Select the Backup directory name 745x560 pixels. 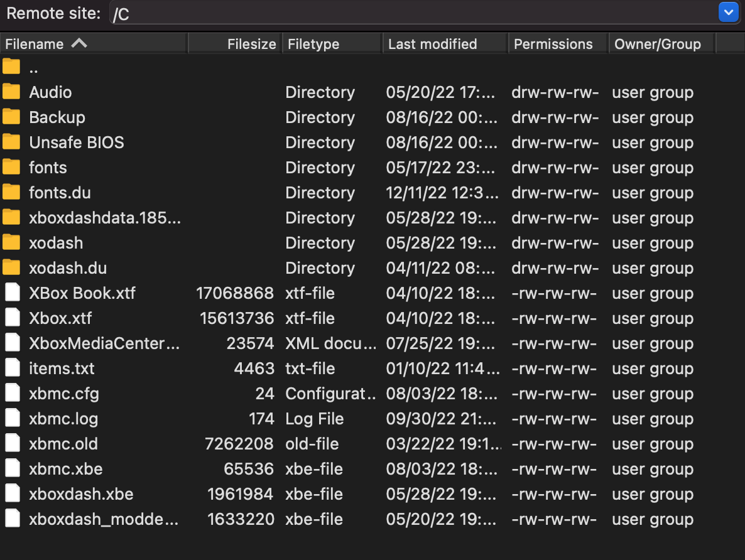(57, 117)
